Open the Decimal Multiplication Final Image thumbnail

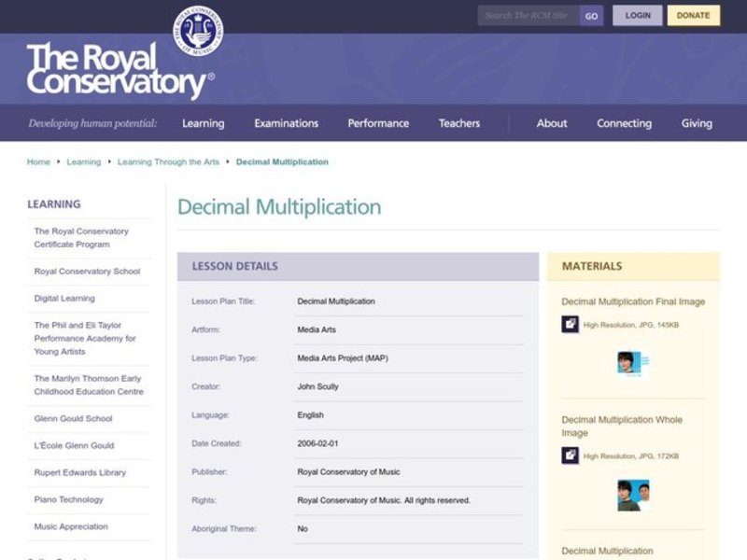tap(630, 362)
